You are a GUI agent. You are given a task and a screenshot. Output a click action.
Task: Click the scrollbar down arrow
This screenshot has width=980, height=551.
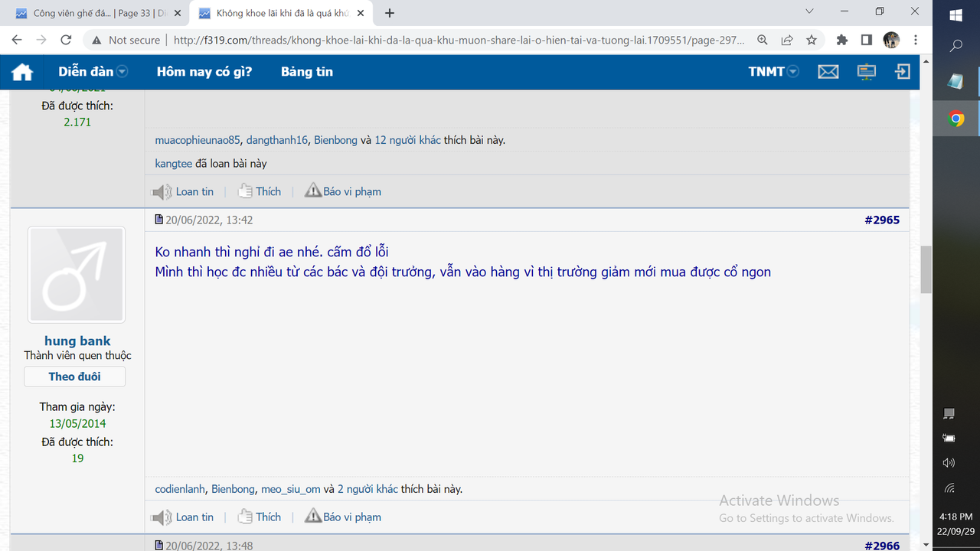(x=926, y=544)
